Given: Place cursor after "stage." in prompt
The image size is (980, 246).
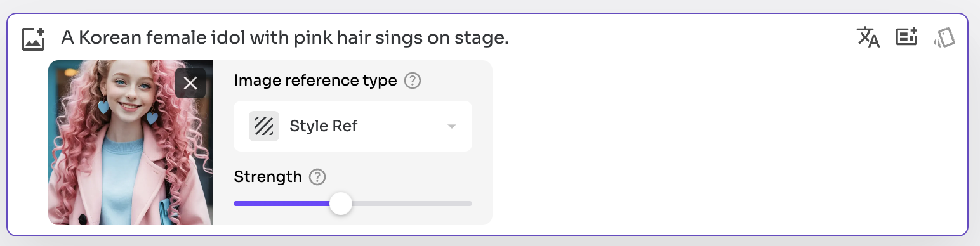Looking at the screenshot, I should [x=510, y=38].
